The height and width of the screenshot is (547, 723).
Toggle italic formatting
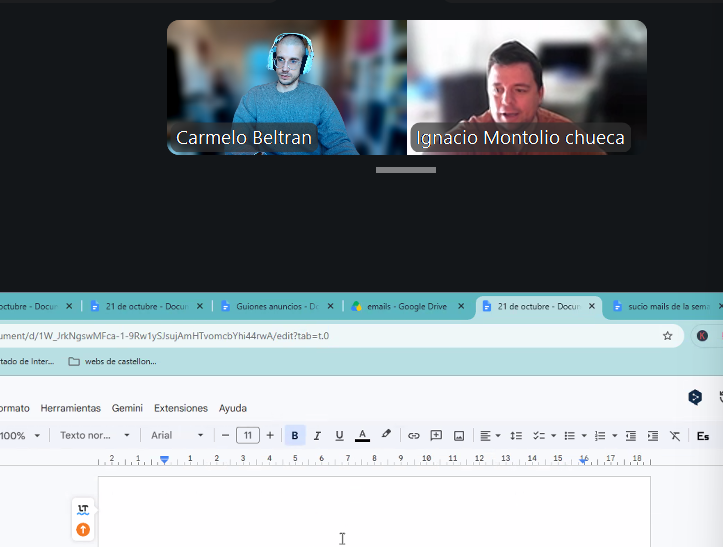[317, 435]
